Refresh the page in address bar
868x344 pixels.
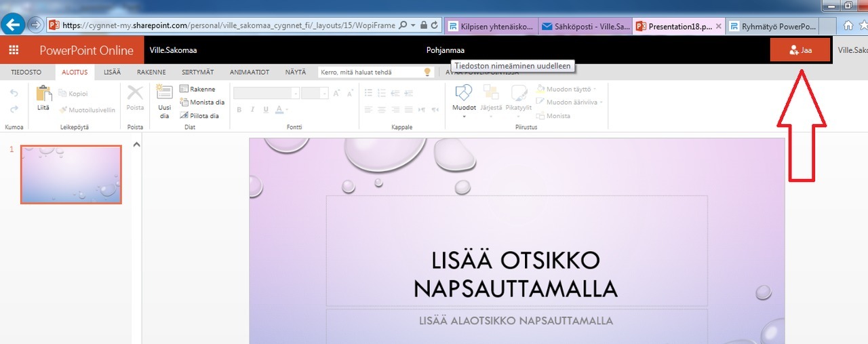point(435,25)
